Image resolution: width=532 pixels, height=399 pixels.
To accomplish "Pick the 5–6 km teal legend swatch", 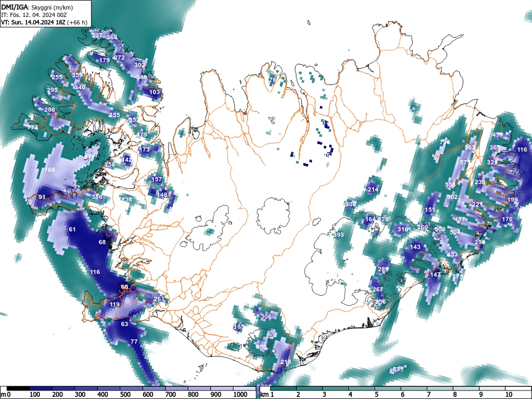I will [387, 388].
